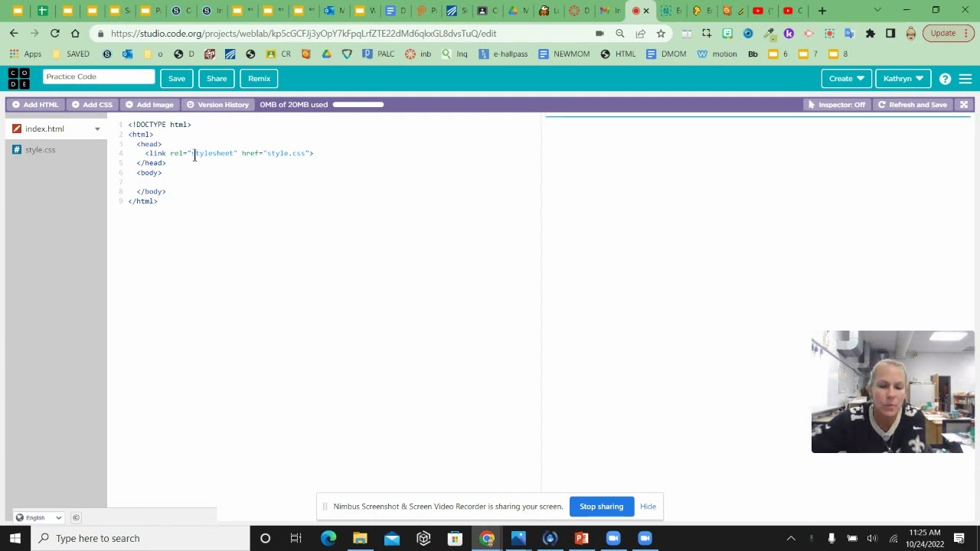Viewport: 980px width, 551px height.
Task: Go back in browser
Action: pos(14,34)
